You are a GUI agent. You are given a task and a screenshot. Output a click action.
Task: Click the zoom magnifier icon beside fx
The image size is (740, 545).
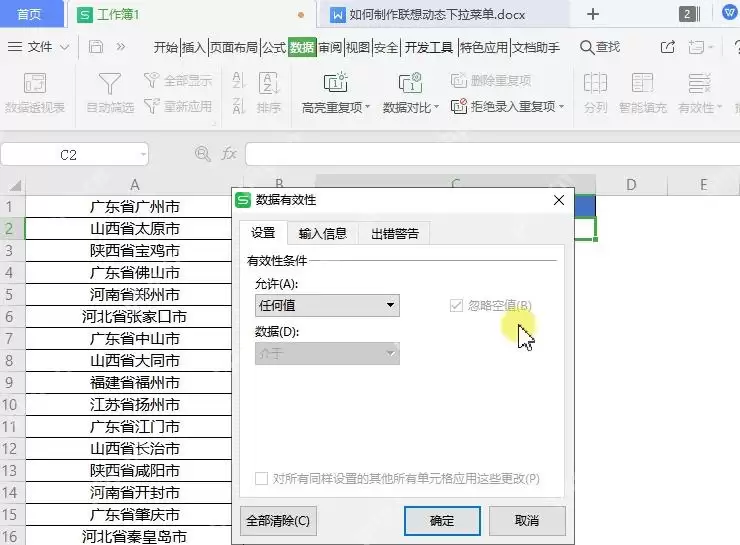click(x=202, y=154)
